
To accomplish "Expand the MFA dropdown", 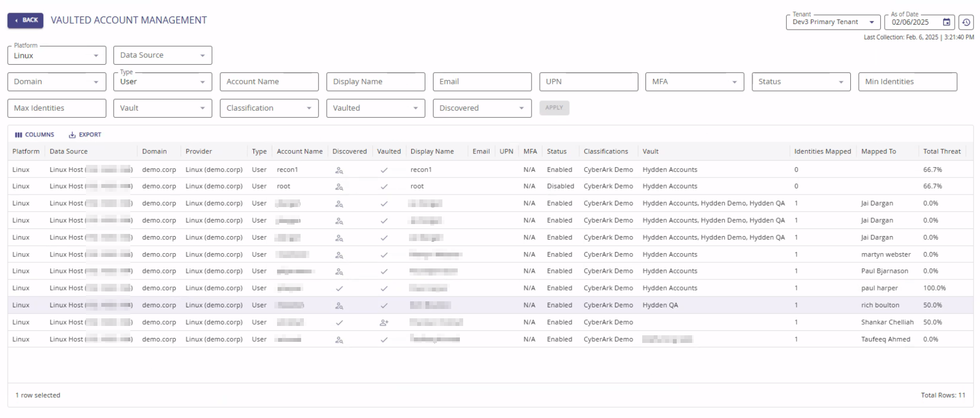I will [695, 82].
